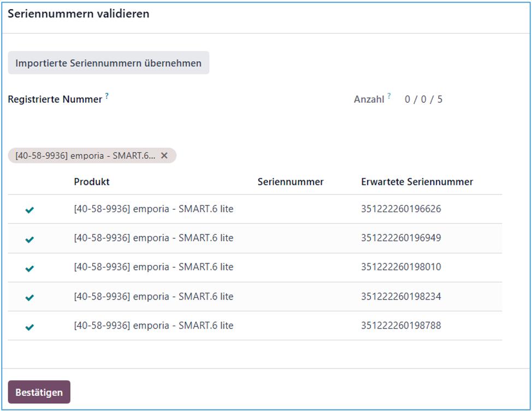Click the Anzahl value 0 / 0 / 5
This screenshot has height=411, width=532.
[x=423, y=99]
